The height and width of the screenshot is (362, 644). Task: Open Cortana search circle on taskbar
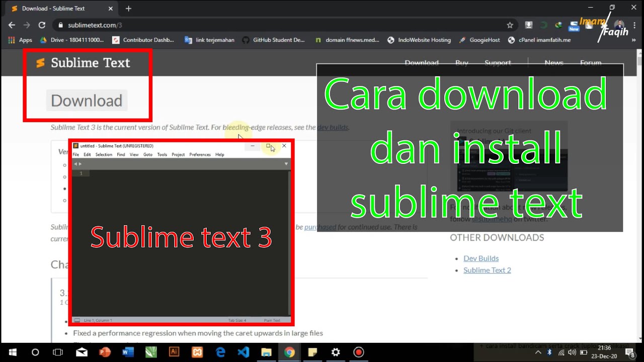[x=35, y=352]
